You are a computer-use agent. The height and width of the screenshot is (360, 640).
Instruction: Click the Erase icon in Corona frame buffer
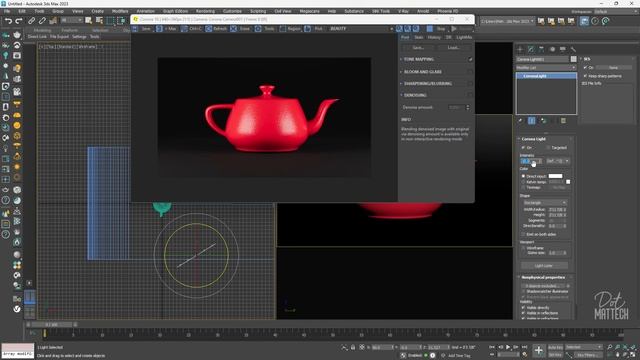[x=233, y=29]
